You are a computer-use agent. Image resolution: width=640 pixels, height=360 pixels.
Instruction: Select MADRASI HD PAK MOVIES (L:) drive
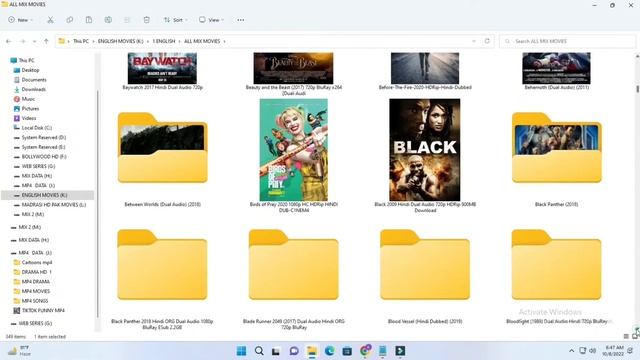click(x=53, y=205)
